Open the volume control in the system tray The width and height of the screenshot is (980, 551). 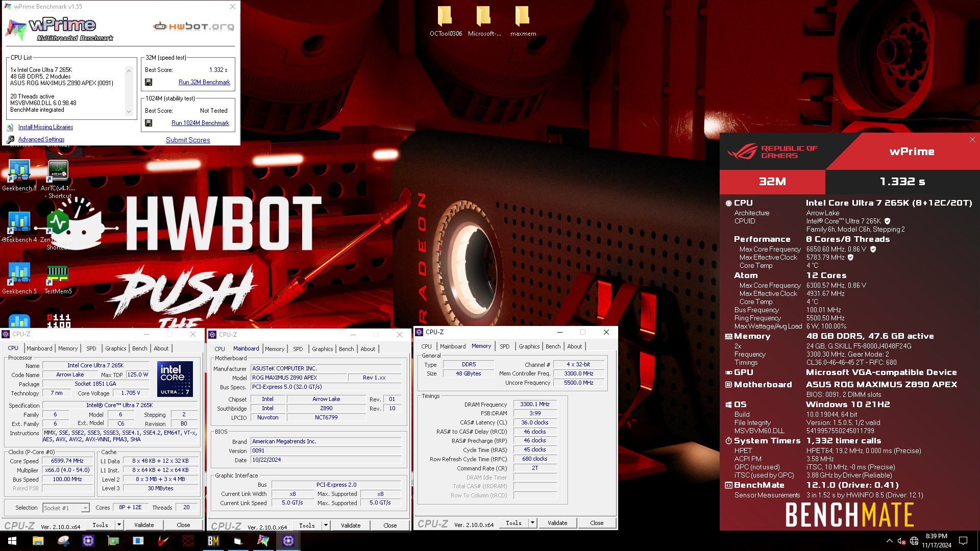[x=901, y=541]
